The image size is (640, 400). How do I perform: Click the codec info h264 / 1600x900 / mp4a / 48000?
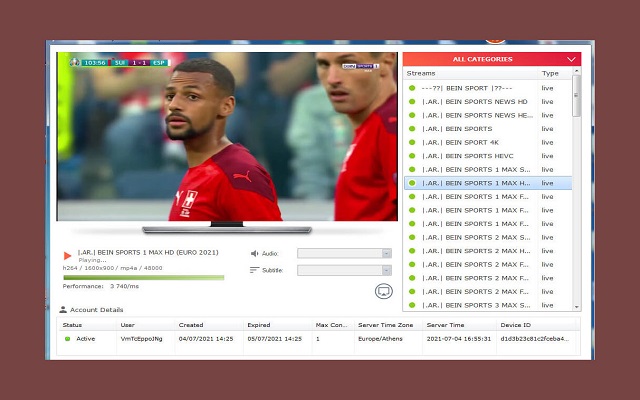pos(112,268)
